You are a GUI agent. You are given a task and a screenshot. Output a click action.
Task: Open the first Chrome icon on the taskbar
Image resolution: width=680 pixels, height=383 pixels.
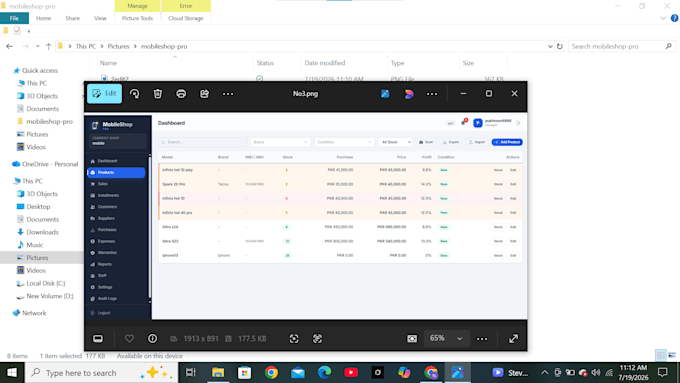(271, 373)
